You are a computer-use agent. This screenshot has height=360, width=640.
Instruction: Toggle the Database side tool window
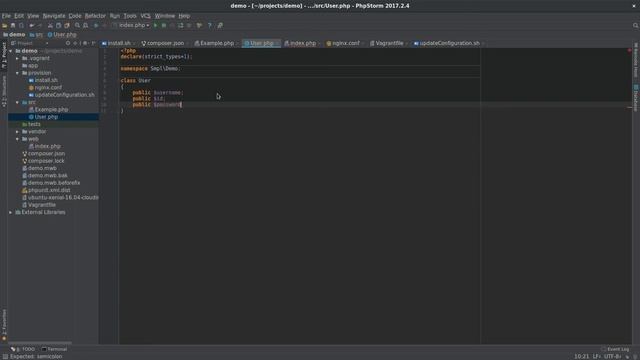(x=636, y=98)
